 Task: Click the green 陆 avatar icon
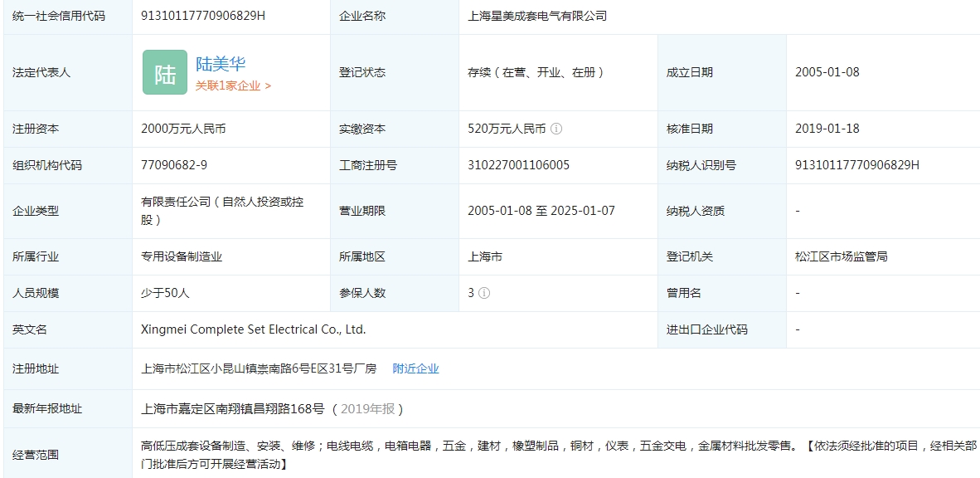point(165,72)
